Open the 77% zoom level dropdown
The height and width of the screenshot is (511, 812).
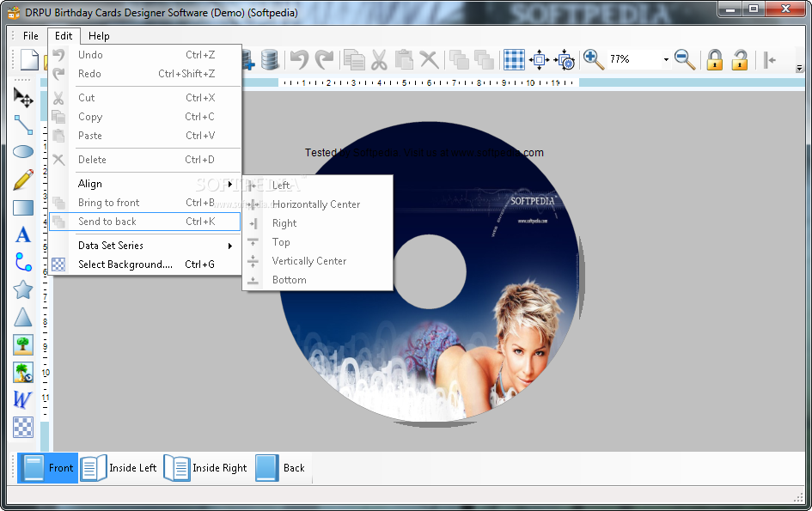[x=666, y=59]
